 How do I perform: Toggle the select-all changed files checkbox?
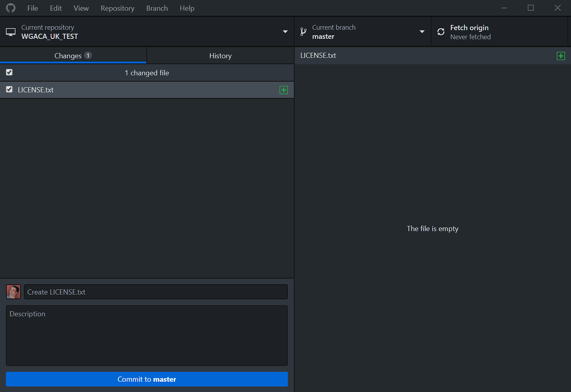click(9, 72)
